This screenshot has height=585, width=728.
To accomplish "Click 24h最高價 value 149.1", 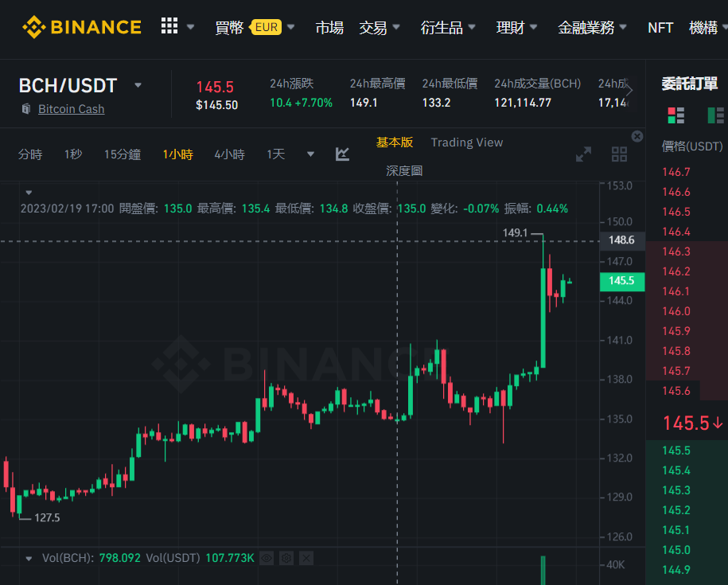I will point(364,103).
